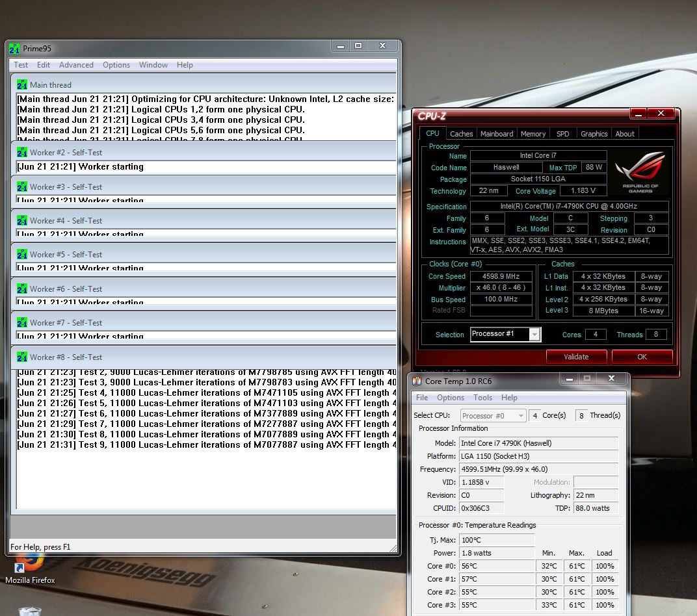The image size is (697, 616).
Task: Click the Test 4 log line in Worker #8
Action: (x=206, y=392)
